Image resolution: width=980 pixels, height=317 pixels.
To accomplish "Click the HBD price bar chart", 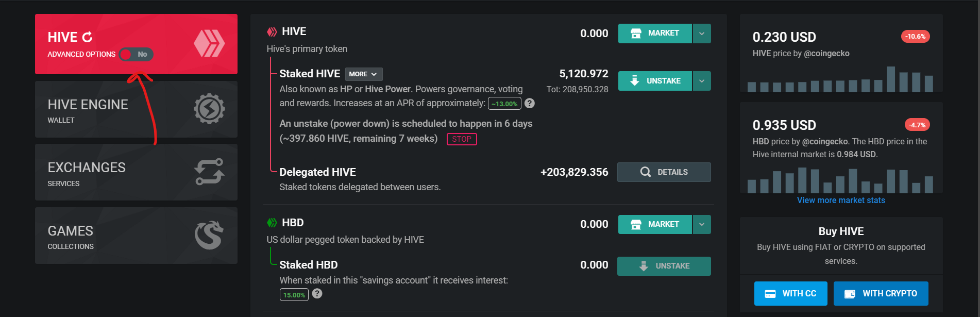I will tap(840, 180).
